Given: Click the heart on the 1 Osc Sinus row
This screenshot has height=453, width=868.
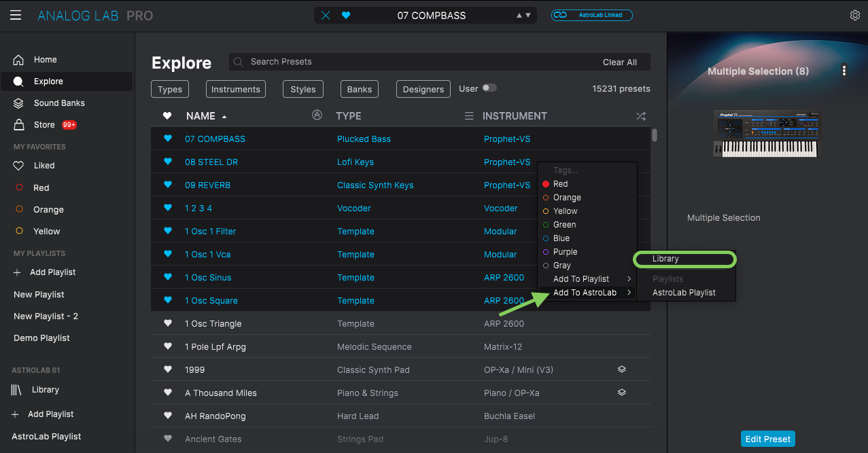Looking at the screenshot, I should click(x=168, y=277).
